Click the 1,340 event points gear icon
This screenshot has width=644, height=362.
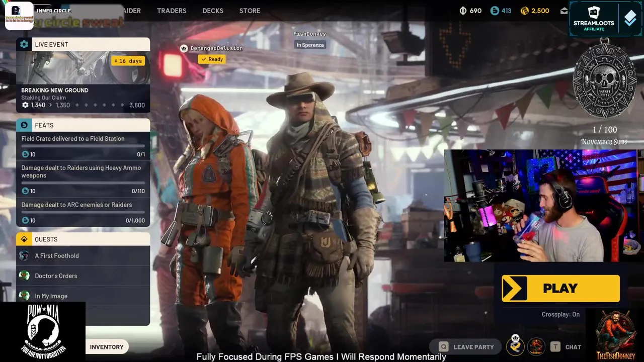click(25, 105)
